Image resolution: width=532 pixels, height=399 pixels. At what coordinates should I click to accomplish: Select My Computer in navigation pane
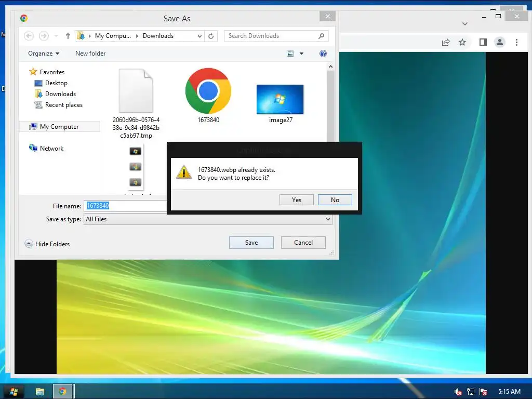click(60, 127)
